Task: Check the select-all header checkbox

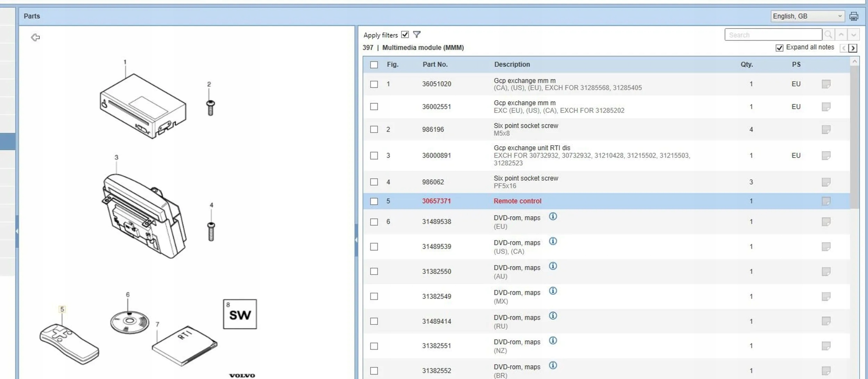Action: (x=374, y=65)
